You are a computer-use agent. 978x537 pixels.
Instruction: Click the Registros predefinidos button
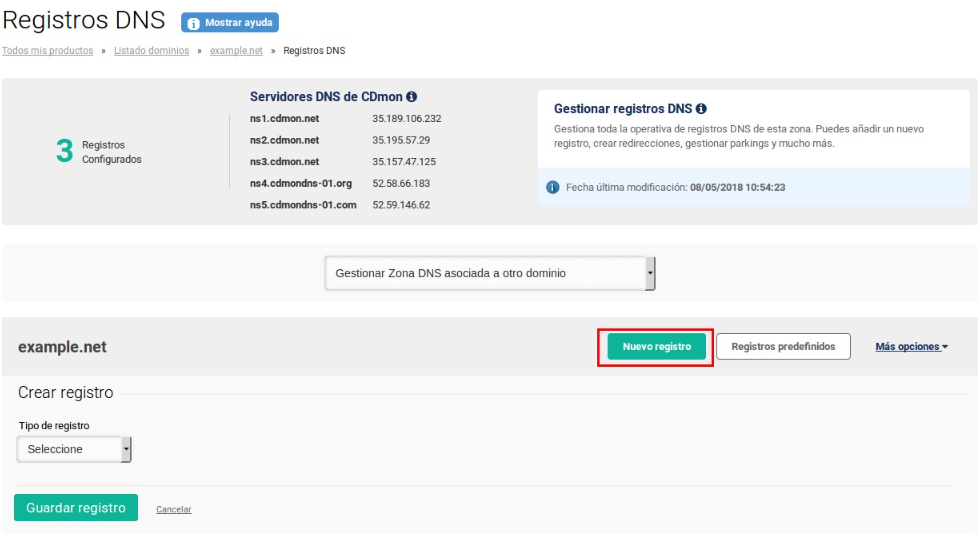click(x=783, y=347)
